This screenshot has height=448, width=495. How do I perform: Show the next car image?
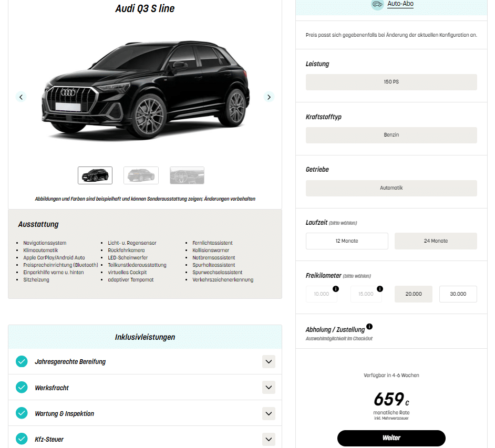click(x=269, y=97)
